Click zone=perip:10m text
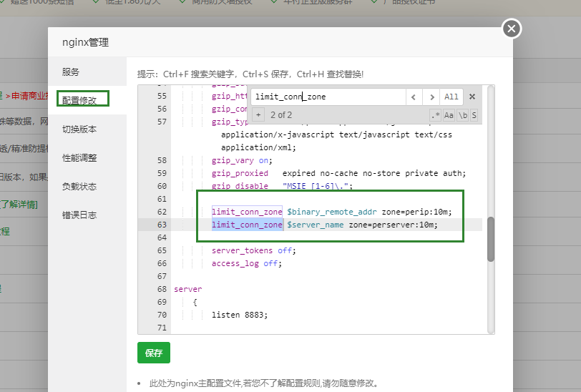Screen dimensions: 581x392 [x=417, y=212]
